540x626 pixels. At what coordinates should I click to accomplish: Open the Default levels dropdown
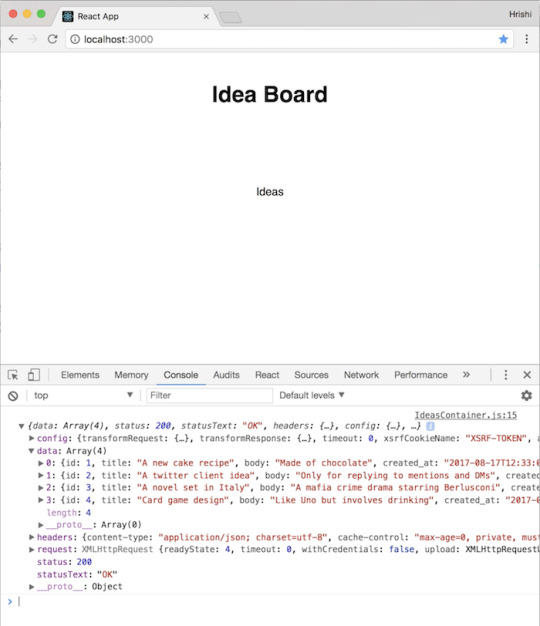pos(312,395)
